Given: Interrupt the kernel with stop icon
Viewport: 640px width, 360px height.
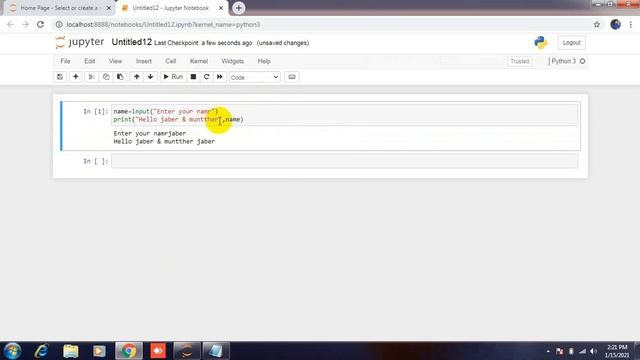Looking at the screenshot, I should point(193,77).
